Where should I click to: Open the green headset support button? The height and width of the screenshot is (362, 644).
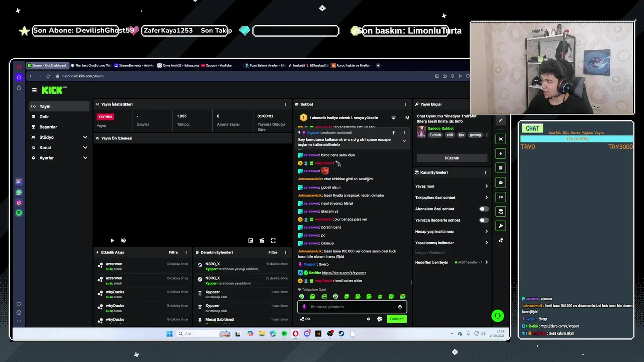click(497, 316)
